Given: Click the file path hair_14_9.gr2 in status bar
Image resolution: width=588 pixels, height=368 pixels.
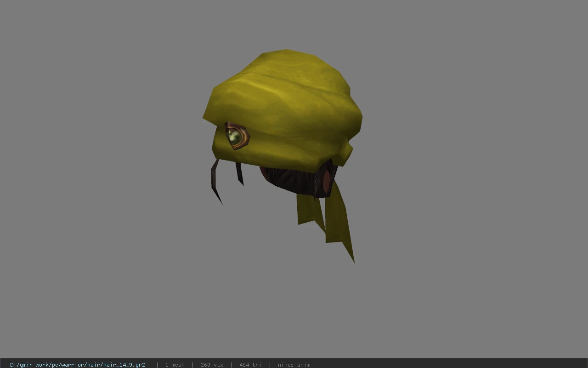Looking at the screenshot, I should tap(78, 365).
